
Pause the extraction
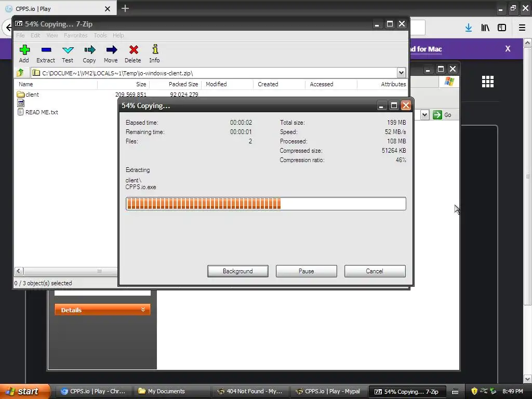point(307,271)
